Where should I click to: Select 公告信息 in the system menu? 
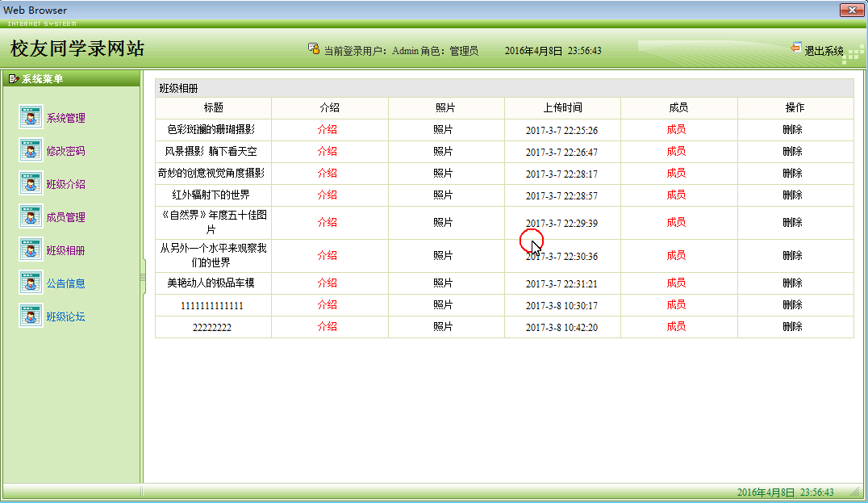pos(65,283)
